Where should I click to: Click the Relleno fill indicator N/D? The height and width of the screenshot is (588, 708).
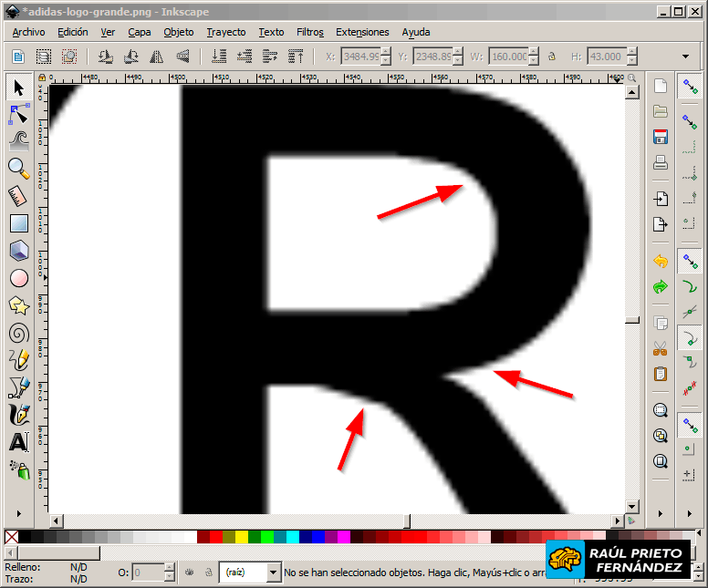coord(78,567)
